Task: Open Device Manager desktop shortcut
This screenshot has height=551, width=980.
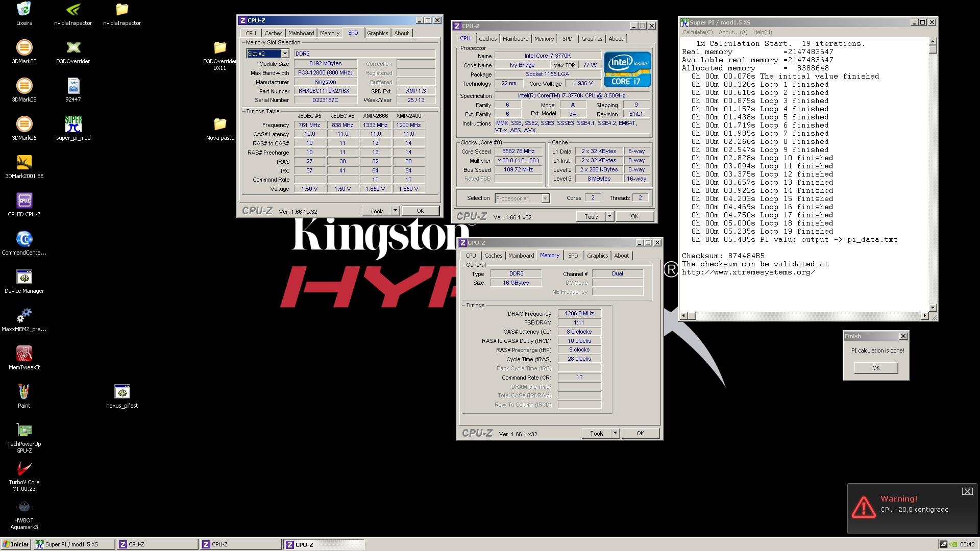Action: (x=24, y=282)
